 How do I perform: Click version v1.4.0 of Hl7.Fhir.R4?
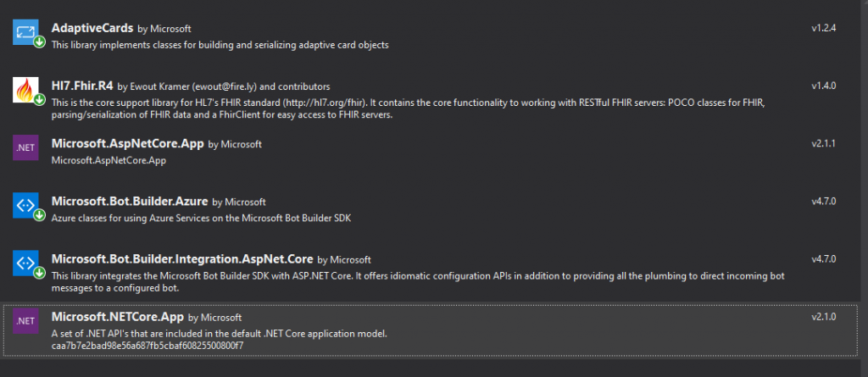point(823,86)
